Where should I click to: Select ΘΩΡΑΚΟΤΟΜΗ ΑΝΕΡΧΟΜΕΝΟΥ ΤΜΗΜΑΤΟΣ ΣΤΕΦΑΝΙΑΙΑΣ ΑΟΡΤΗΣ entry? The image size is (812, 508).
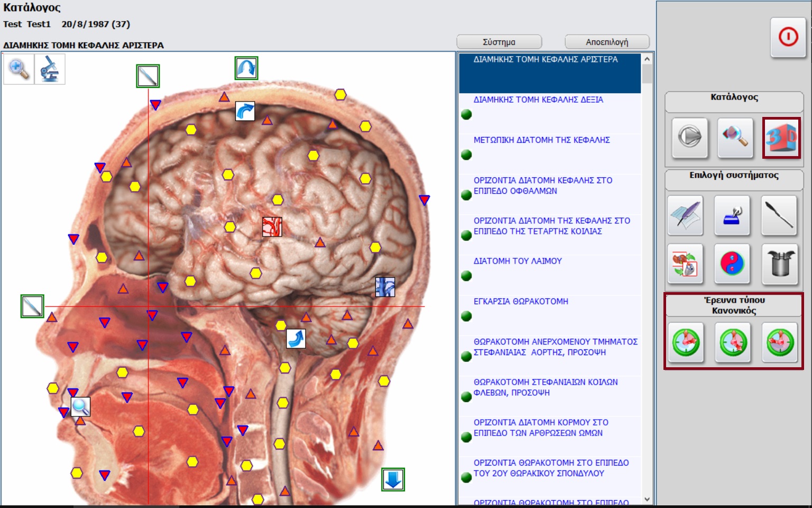(550, 355)
